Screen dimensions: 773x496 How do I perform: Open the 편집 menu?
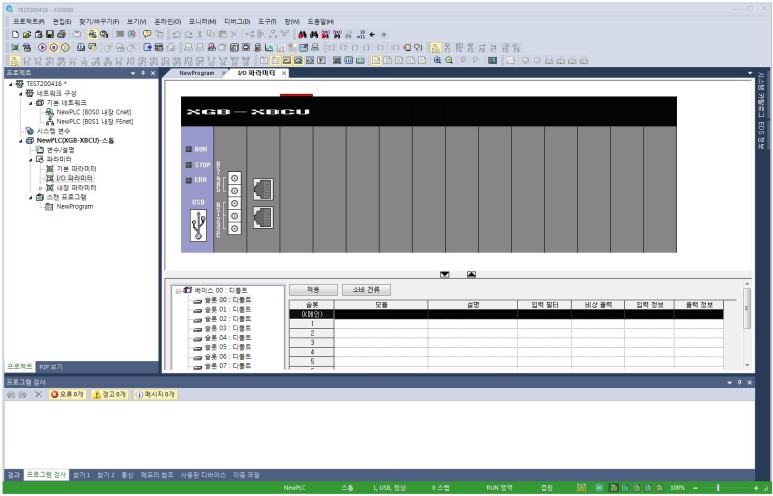[x=62, y=22]
